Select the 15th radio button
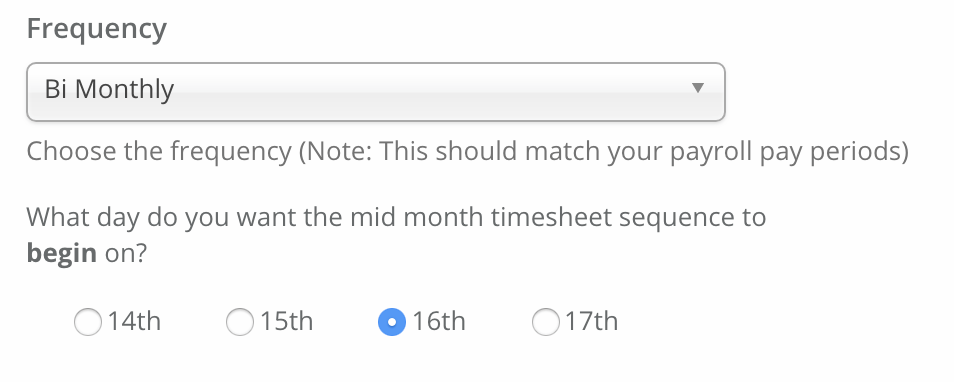Screen dimensions: 954x382 coord(240,322)
